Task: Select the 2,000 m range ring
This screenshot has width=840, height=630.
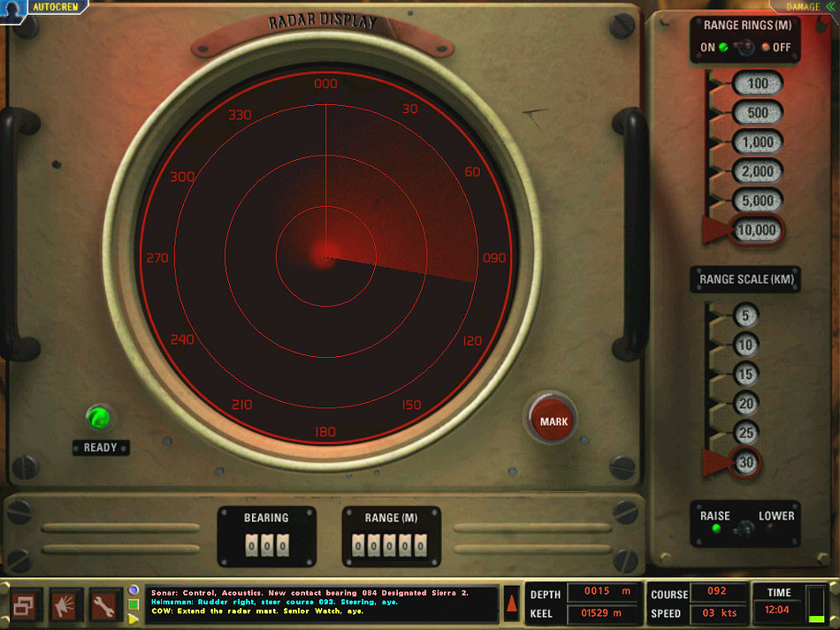Action: pyautogui.click(x=757, y=171)
